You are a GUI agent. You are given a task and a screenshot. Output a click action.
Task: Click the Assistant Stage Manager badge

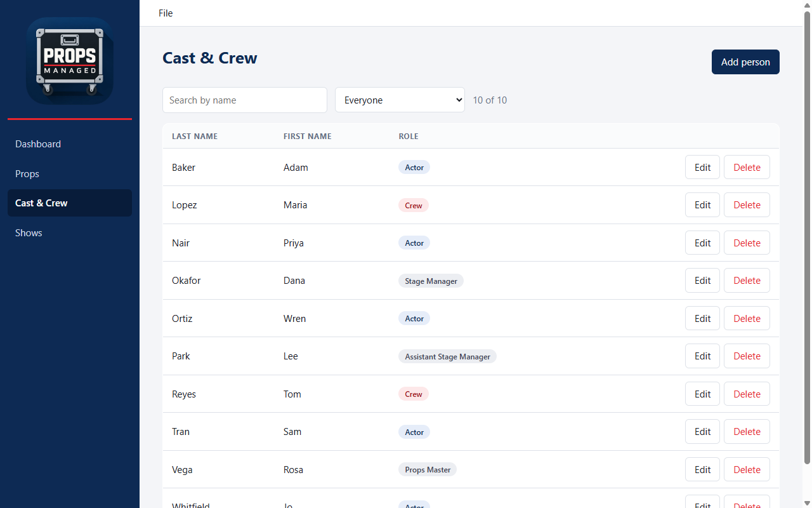[x=447, y=356]
